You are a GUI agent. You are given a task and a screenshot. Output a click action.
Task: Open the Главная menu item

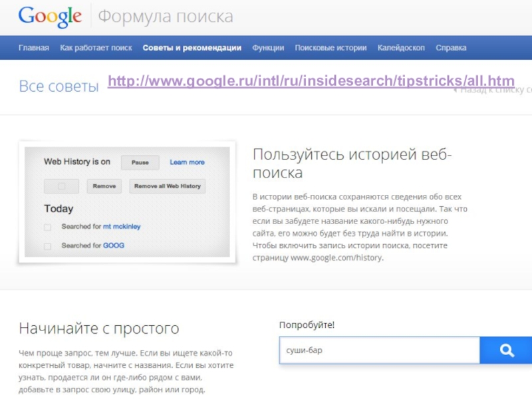[34, 48]
